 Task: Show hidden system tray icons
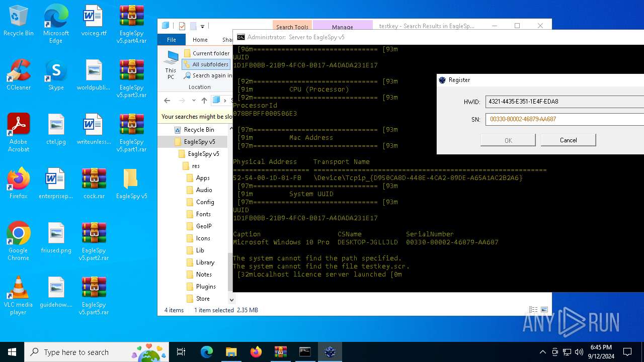(542, 352)
